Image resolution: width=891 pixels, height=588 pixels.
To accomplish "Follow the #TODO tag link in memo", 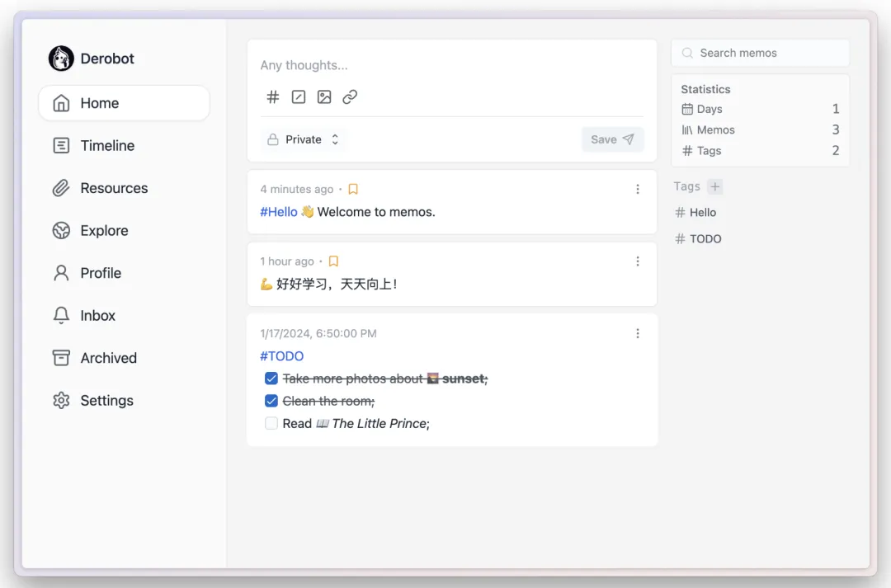I will point(281,356).
